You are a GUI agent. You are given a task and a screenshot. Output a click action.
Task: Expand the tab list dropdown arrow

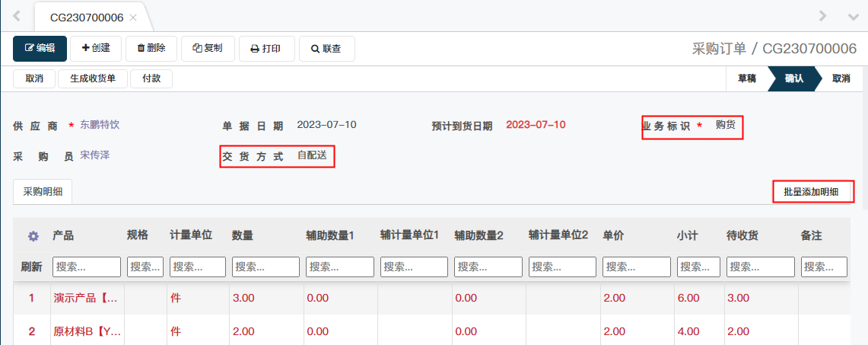[853, 16]
